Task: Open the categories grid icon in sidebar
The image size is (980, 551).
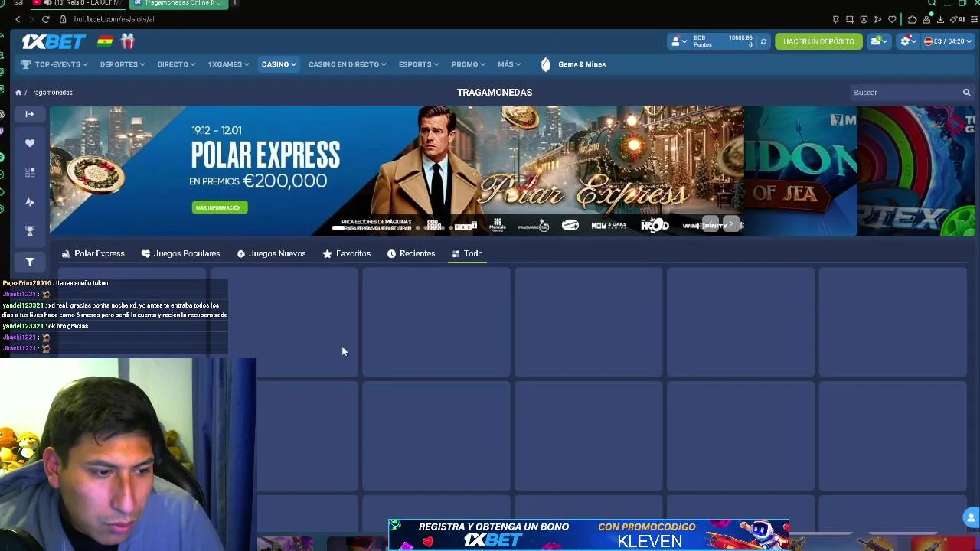Action: point(30,172)
